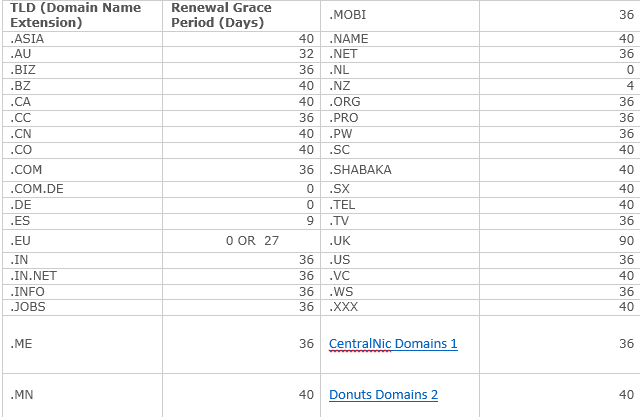The width and height of the screenshot is (640, 417).
Task: Select the .XXX extension cell
Action: point(400,307)
